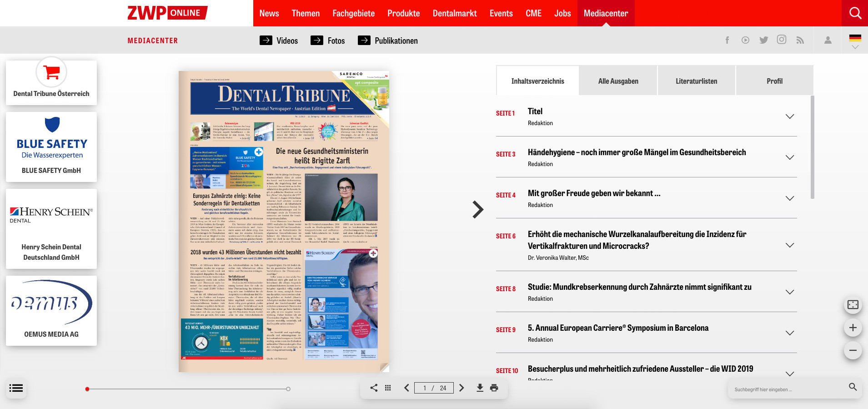This screenshot has width=868, height=409.
Task: Open the BLUE SAFETY GmbH card
Action: tap(51, 146)
